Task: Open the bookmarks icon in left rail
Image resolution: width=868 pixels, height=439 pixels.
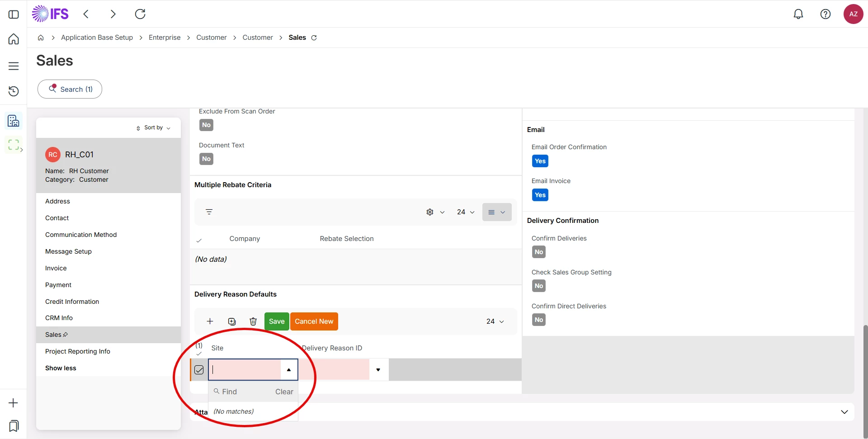Action: pos(14,426)
